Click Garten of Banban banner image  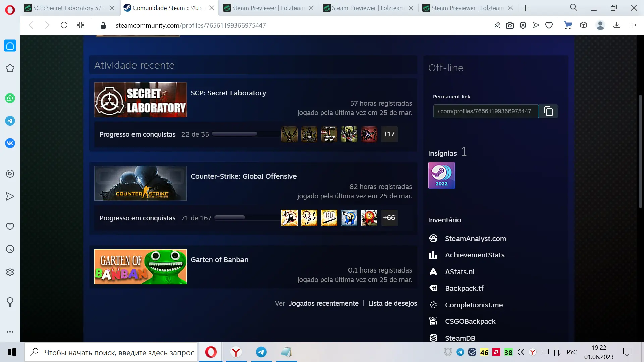[x=141, y=267]
